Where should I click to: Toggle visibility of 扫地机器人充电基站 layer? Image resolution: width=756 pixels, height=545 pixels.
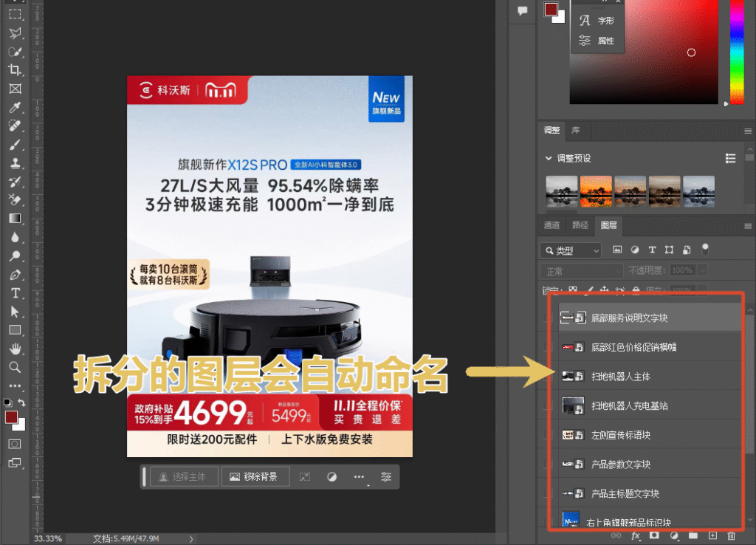(x=547, y=405)
